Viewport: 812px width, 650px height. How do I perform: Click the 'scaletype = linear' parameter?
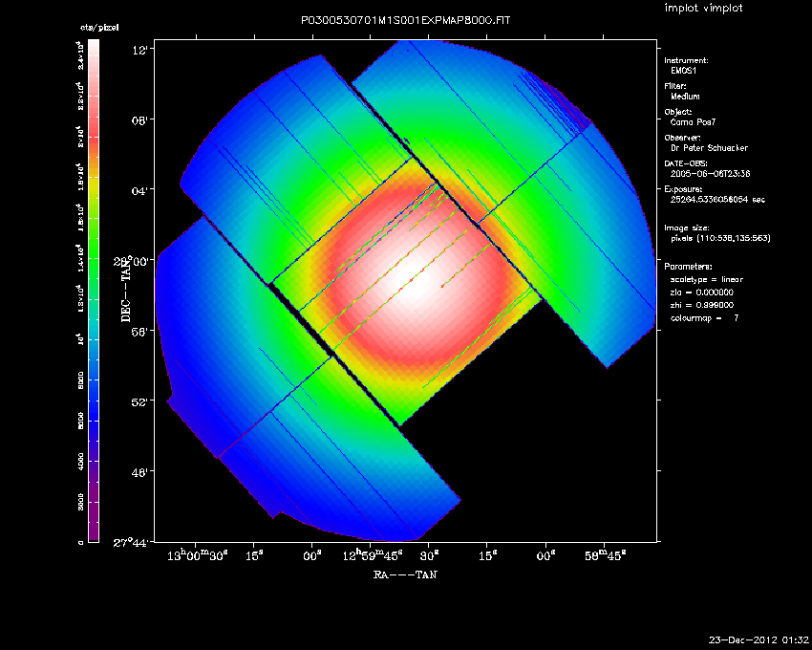point(707,279)
